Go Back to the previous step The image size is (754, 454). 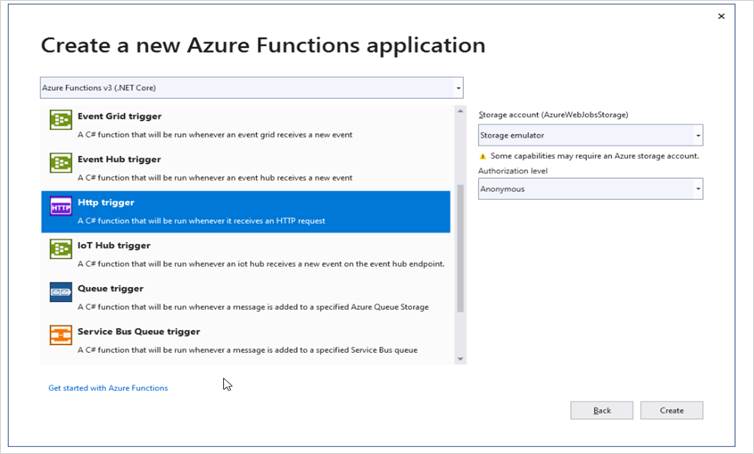[602, 410]
